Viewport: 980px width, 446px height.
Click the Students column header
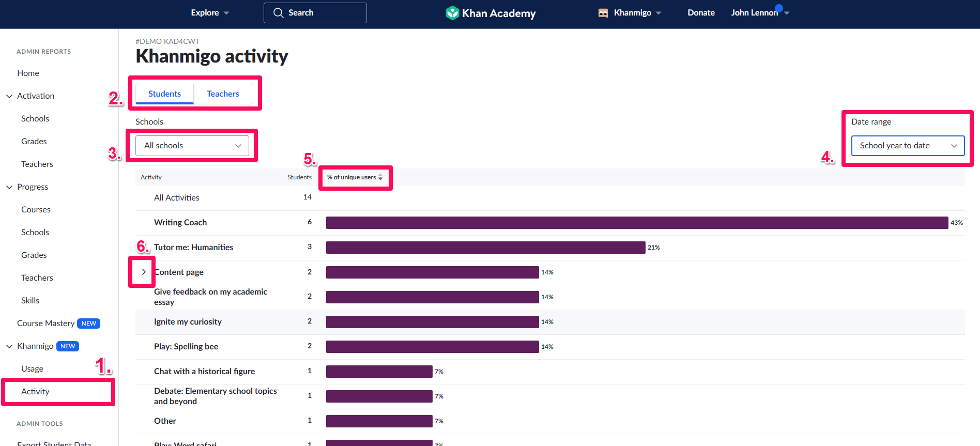(300, 177)
